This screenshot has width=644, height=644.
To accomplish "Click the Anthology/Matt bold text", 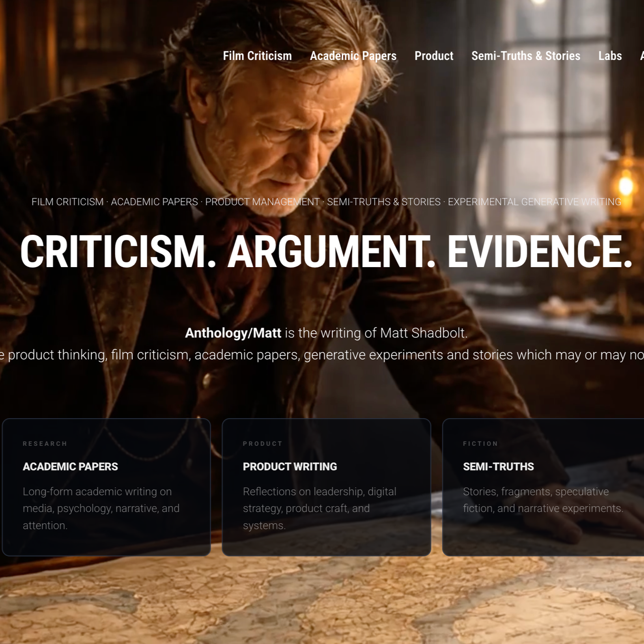I will point(233,333).
